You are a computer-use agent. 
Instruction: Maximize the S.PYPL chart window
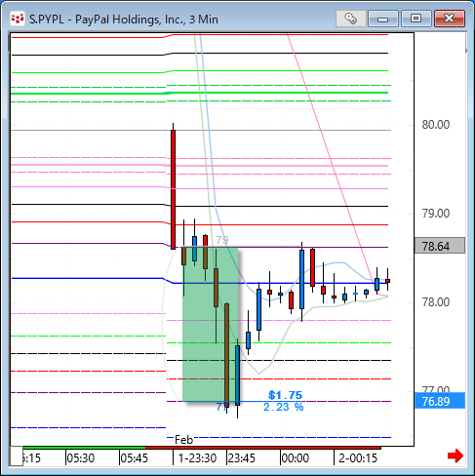[x=416, y=19]
